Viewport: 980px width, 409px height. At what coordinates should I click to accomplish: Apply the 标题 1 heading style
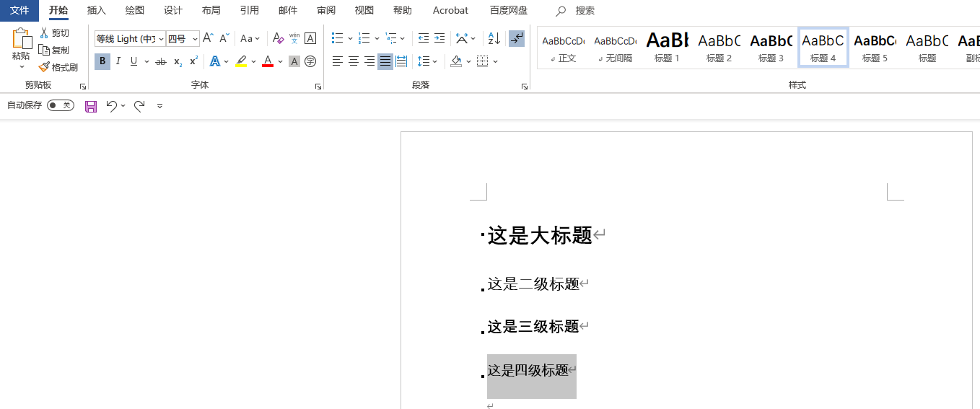(x=668, y=48)
